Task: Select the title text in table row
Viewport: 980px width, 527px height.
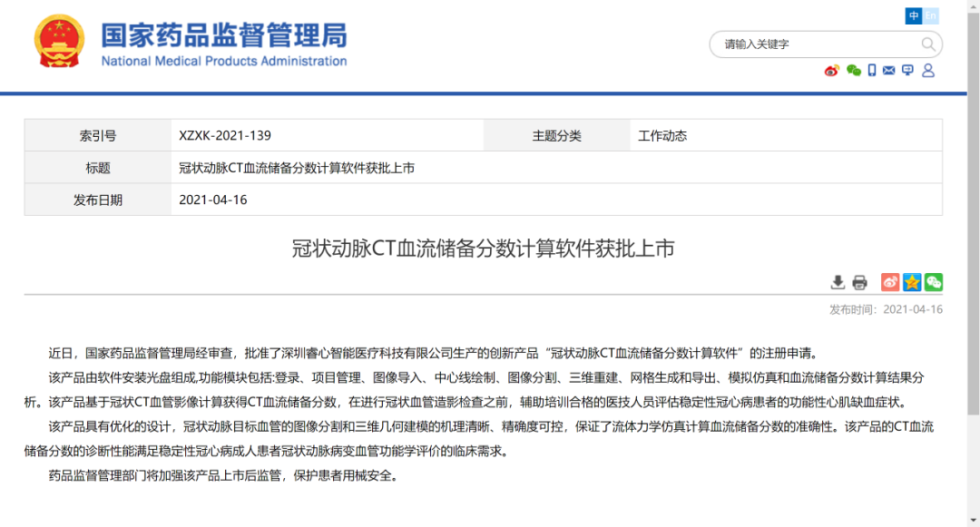Action: (x=297, y=168)
